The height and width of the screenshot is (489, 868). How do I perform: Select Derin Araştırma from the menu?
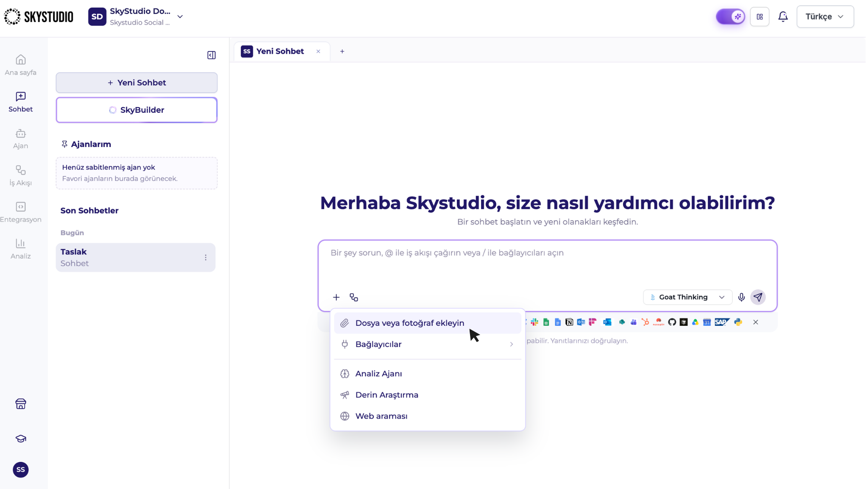(428, 395)
